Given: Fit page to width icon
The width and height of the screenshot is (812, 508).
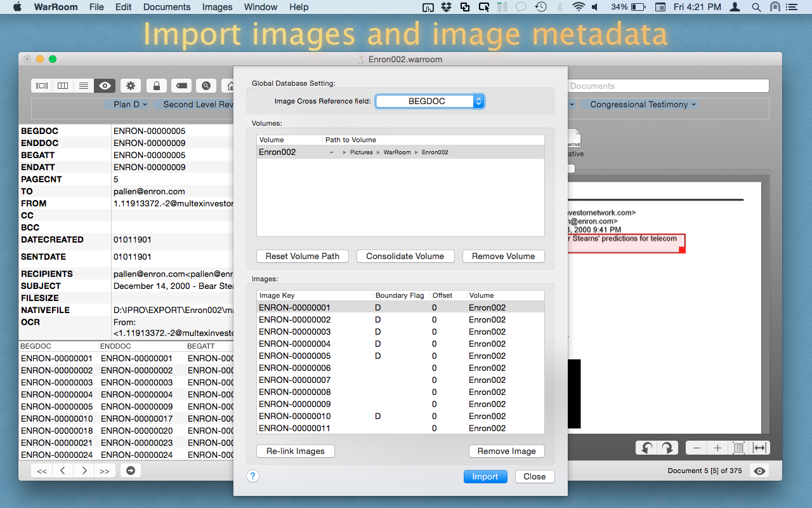Looking at the screenshot, I should pyautogui.click(x=759, y=448).
